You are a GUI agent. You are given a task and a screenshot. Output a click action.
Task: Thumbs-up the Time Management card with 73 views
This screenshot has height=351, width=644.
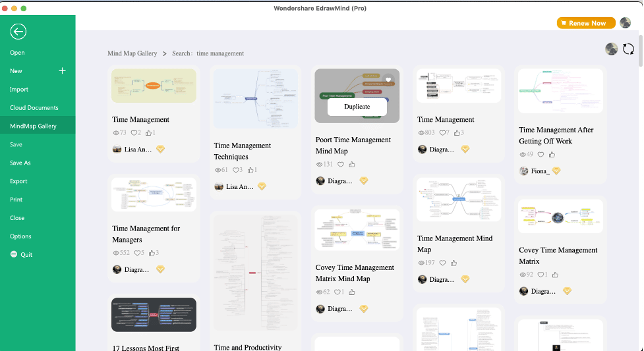pos(148,132)
